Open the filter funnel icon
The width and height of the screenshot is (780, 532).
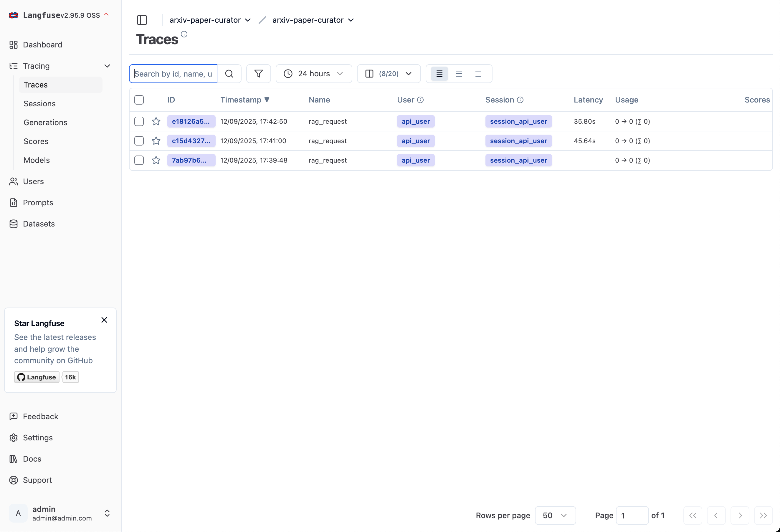(x=258, y=74)
